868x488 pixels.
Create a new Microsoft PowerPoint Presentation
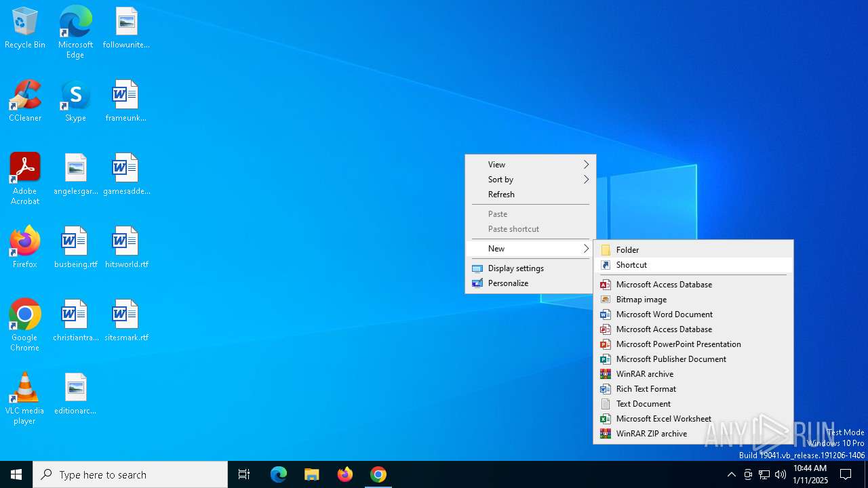tap(693, 344)
